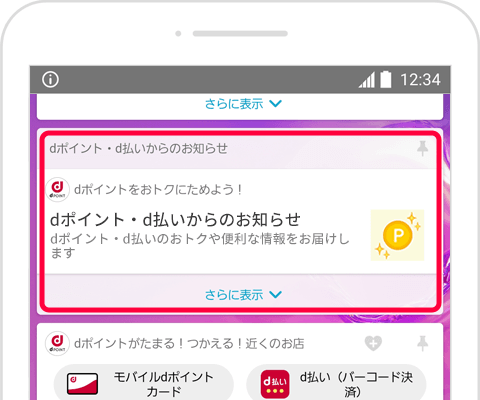480x400 pixels.
Task: Tap dPOINT logo in nearby shops card
Action: 57,343
